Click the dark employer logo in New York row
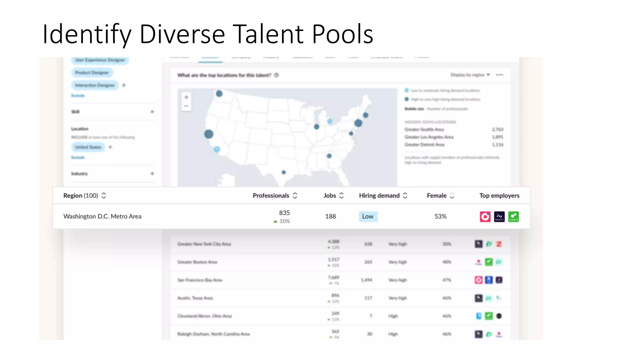Viewport: 644px width, 362px height. pos(479,244)
